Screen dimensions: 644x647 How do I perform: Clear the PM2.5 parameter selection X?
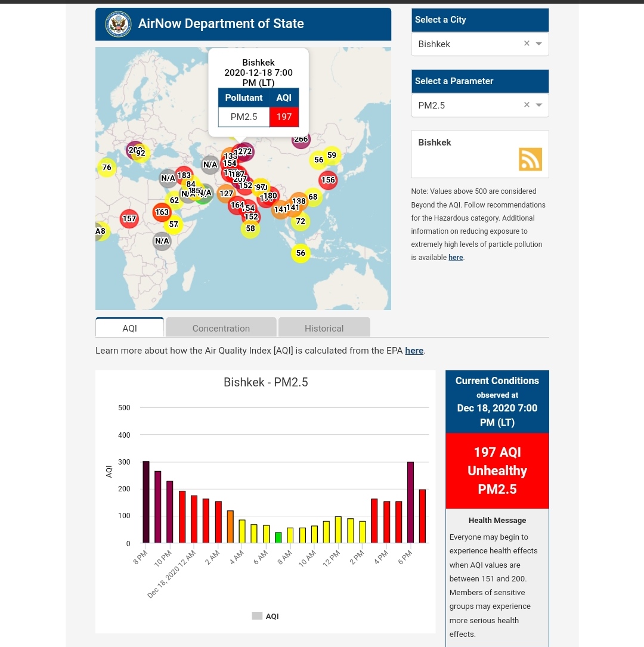527,105
